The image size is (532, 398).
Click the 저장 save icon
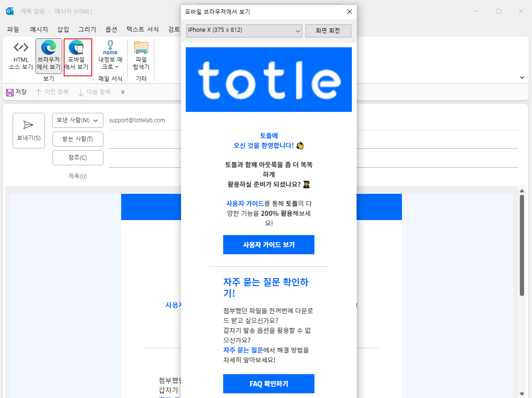point(10,92)
